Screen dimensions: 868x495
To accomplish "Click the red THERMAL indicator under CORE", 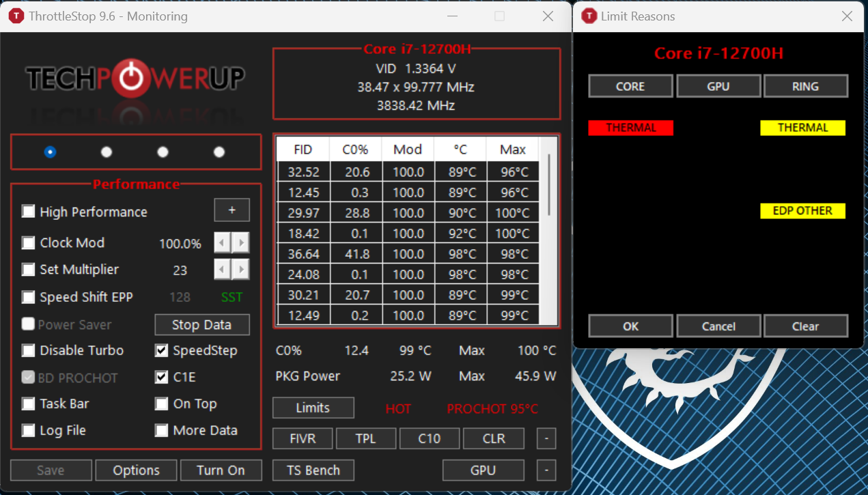I will pyautogui.click(x=631, y=128).
